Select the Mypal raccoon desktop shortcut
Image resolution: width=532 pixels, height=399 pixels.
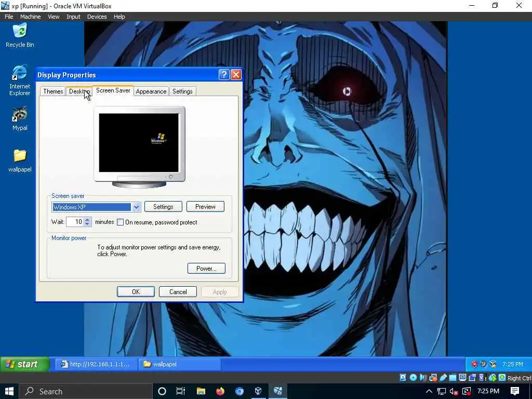click(20, 119)
